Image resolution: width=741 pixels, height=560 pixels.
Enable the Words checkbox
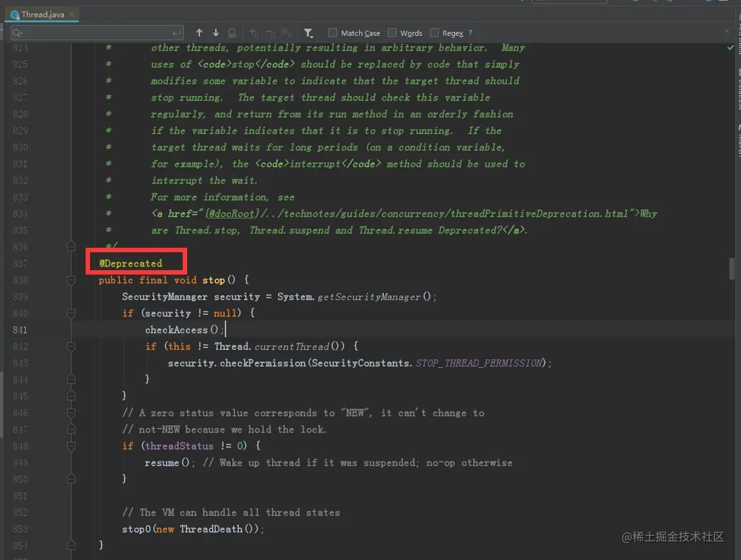click(392, 33)
